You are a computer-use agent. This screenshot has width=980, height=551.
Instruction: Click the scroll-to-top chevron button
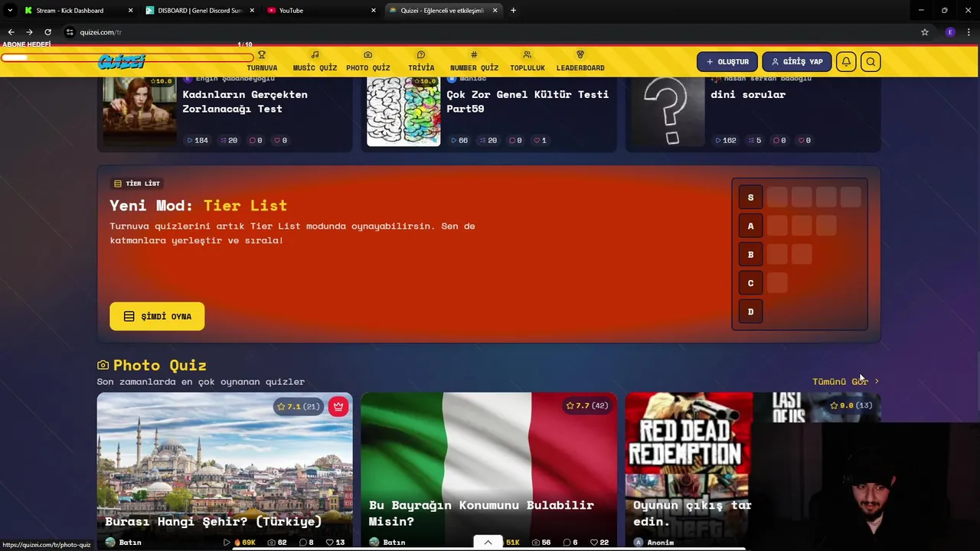point(488,543)
